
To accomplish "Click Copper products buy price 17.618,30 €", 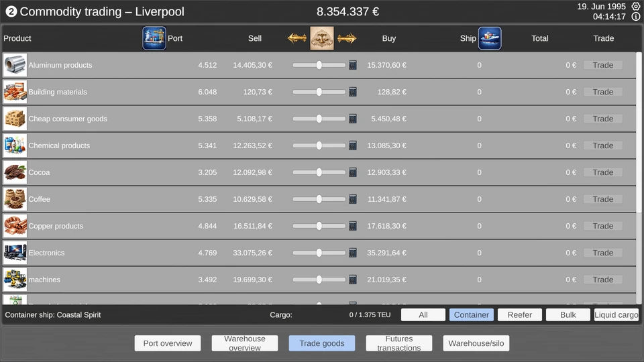I will tap(386, 226).
